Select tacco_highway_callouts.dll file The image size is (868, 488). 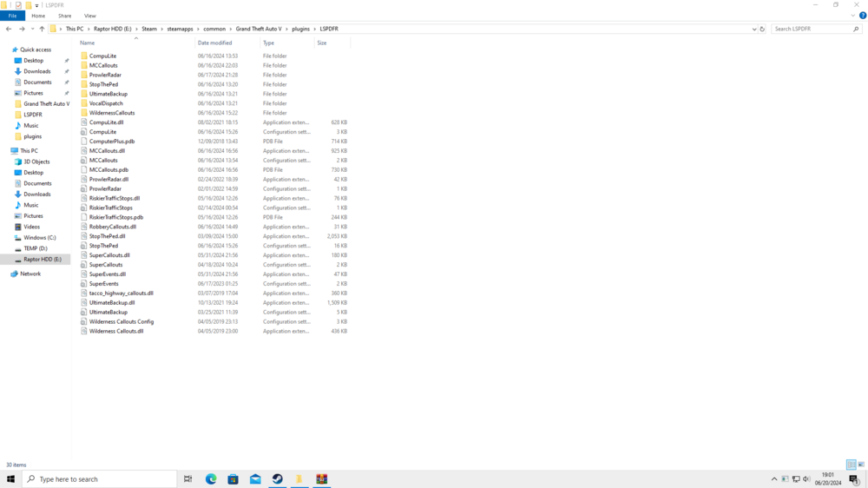122,293
